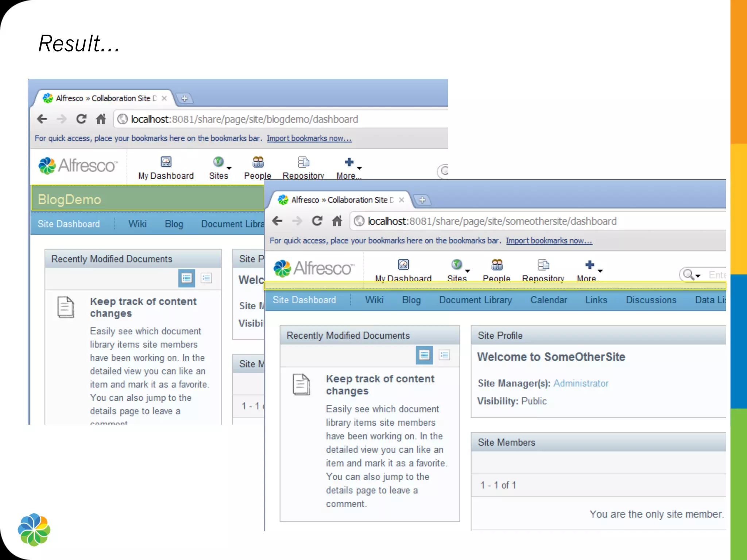
Task: Open Document Library tab on SomeOtherSite
Action: click(x=475, y=300)
